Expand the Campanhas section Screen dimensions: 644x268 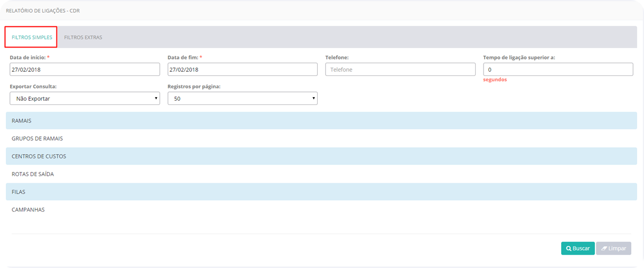point(28,210)
